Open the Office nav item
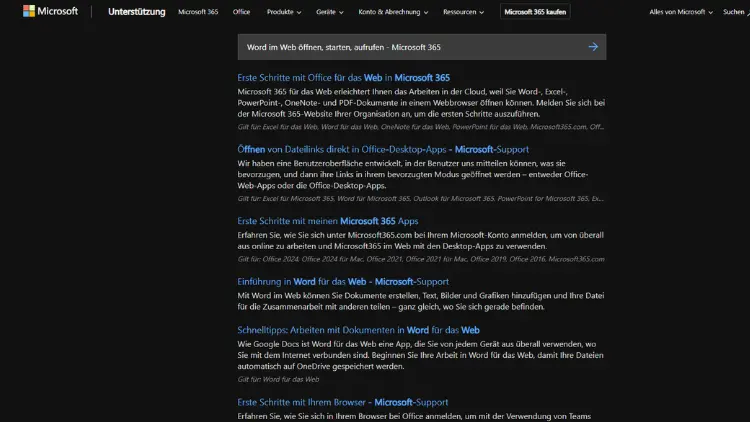Image resolution: width=750 pixels, height=422 pixels. click(x=242, y=12)
